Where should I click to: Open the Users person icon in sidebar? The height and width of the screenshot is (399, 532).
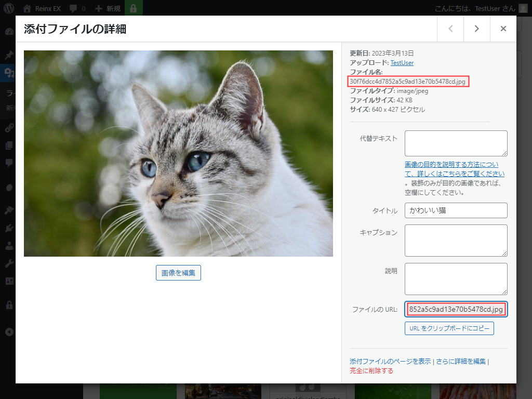pyautogui.click(x=9, y=246)
